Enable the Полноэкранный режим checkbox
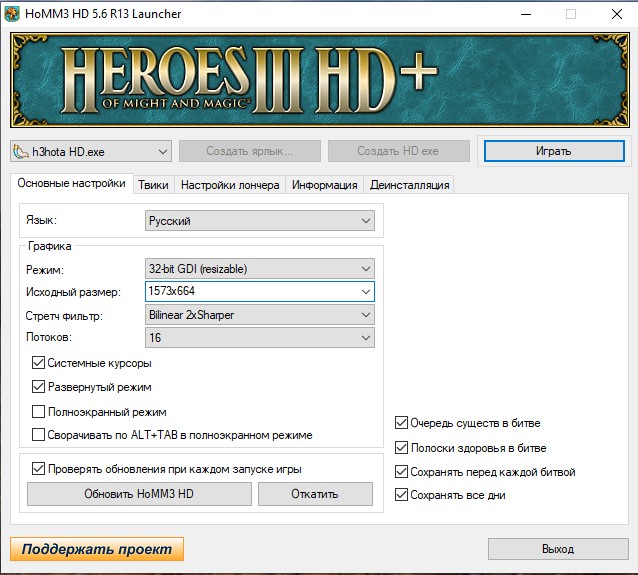 [38, 411]
